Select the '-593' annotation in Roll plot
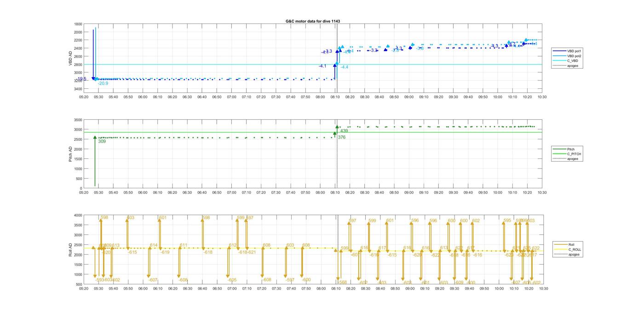644x319 pixels. (x=100, y=280)
